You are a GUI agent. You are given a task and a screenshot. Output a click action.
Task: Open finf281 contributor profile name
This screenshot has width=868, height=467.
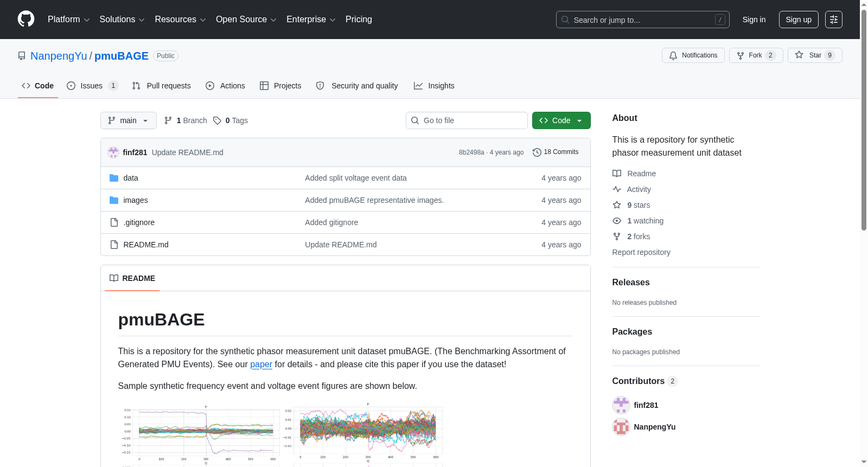click(x=646, y=405)
